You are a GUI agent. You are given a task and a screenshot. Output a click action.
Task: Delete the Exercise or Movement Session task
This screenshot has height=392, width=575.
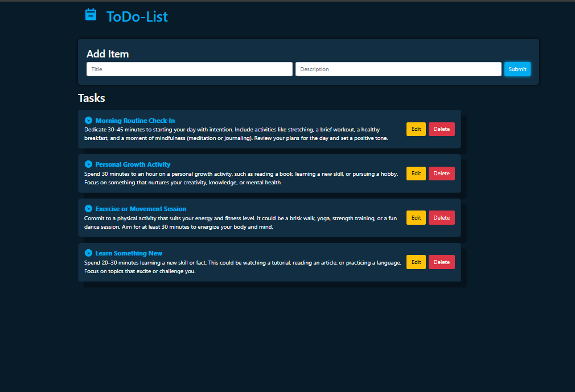[441, 217]
